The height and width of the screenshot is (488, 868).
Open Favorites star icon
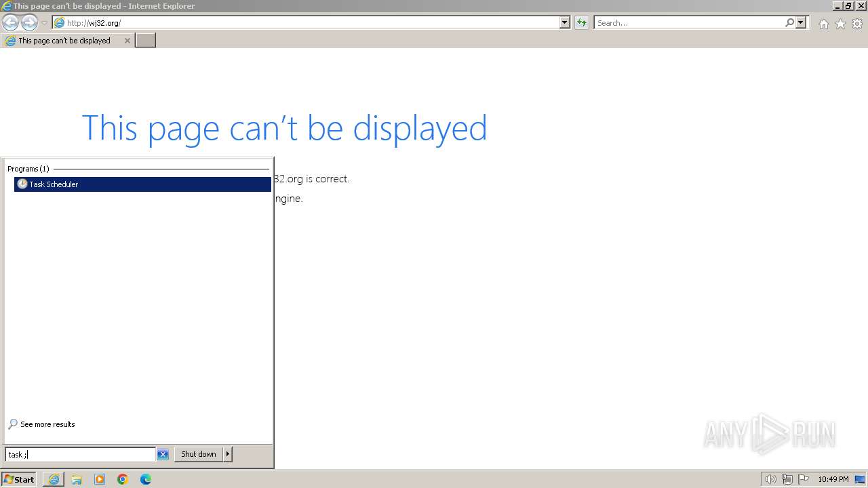pyautogui.click(x=840, y=24)
